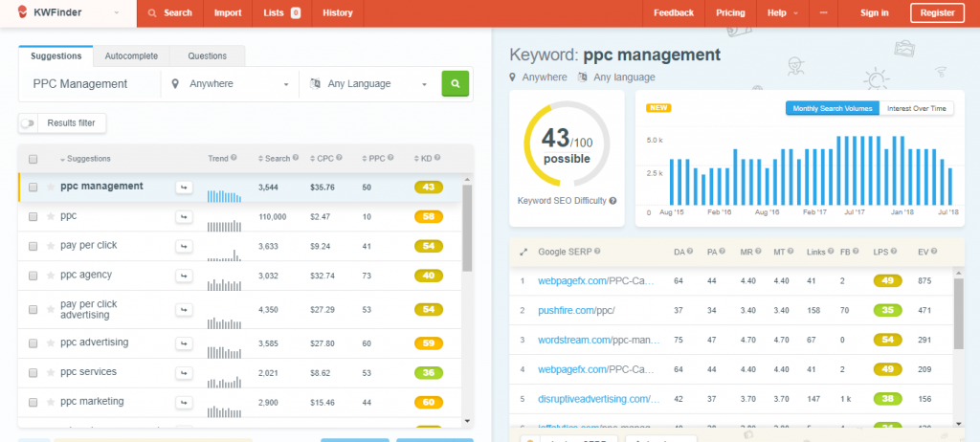Open the Anywhere location dropdown
The width and height of the screenshot is (980, 442).
click(x=230, y=84)
